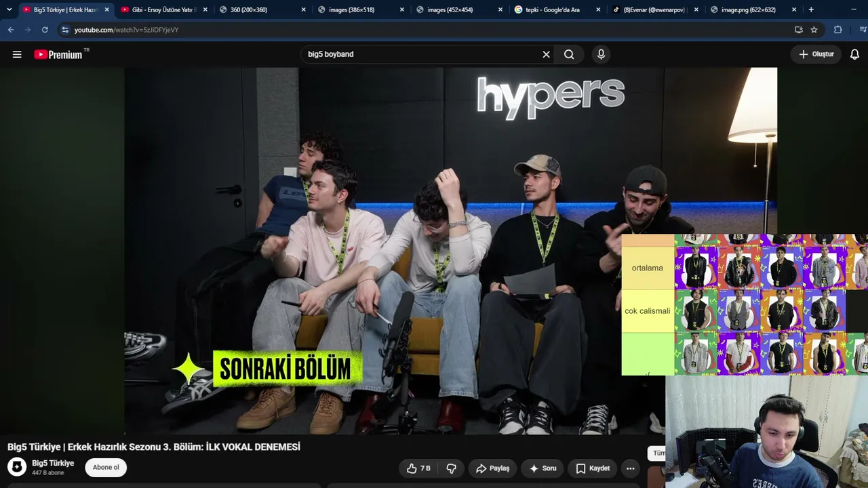Switch to Big5 Türkiye browser tab

66,9
